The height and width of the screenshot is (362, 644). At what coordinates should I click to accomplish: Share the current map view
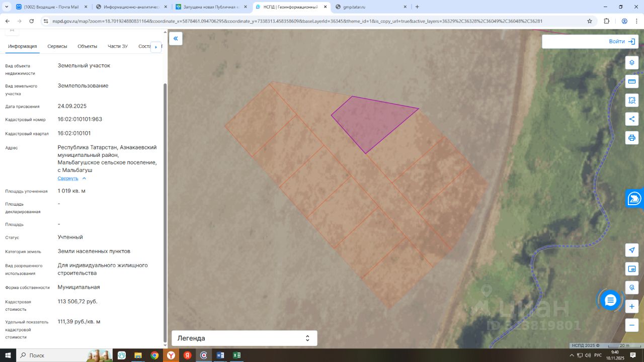tap(632, 119)
